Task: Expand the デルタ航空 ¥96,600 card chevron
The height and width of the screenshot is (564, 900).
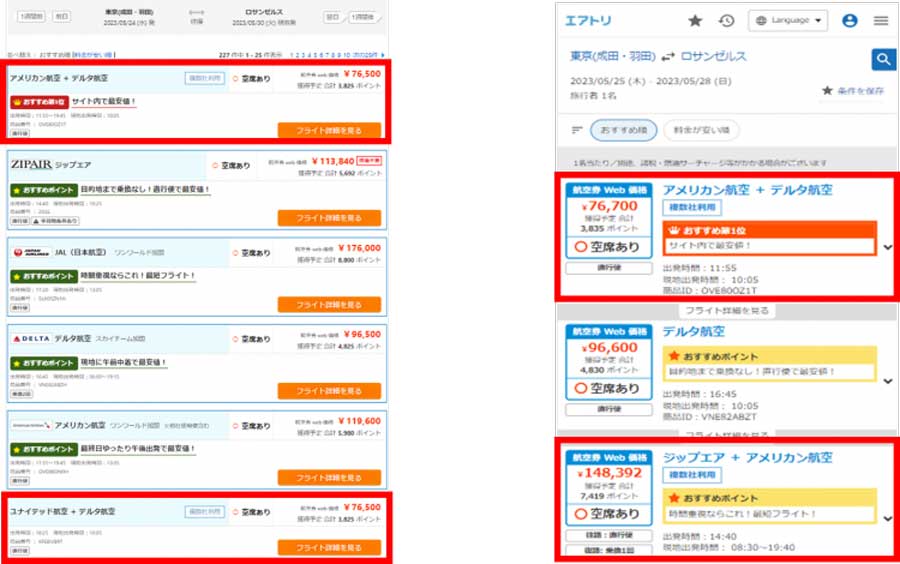Action: pyautogui.click(x=887, y=381)
